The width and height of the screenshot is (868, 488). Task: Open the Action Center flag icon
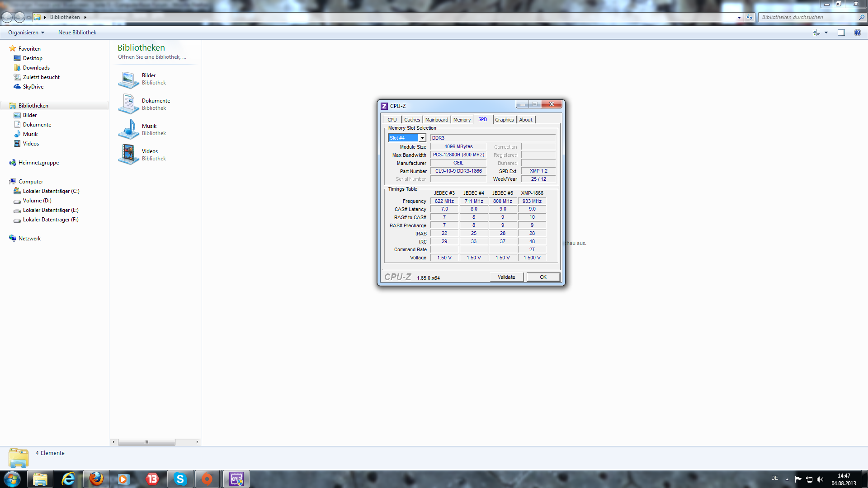(x=798, y=479)
